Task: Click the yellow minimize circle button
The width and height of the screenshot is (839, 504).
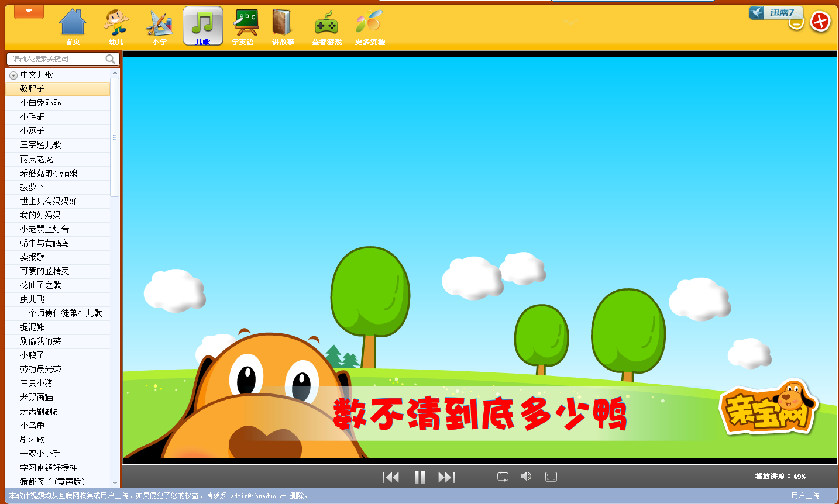Action: 796,23
